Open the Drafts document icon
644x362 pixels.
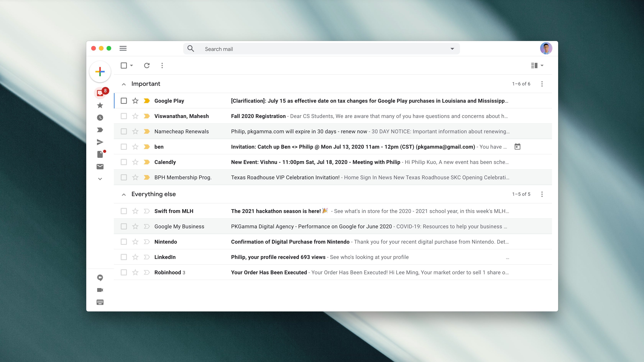[x=100, y=154]
